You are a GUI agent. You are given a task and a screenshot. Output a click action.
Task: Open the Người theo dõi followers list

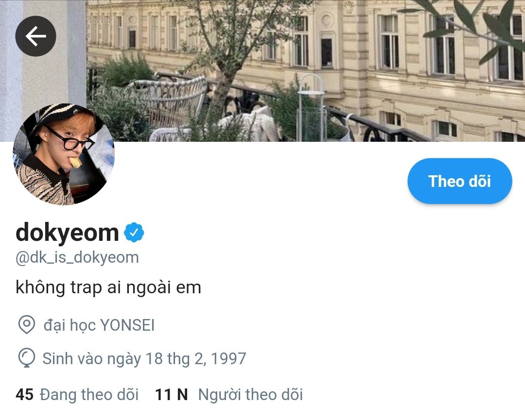click(x=250, y=395)
